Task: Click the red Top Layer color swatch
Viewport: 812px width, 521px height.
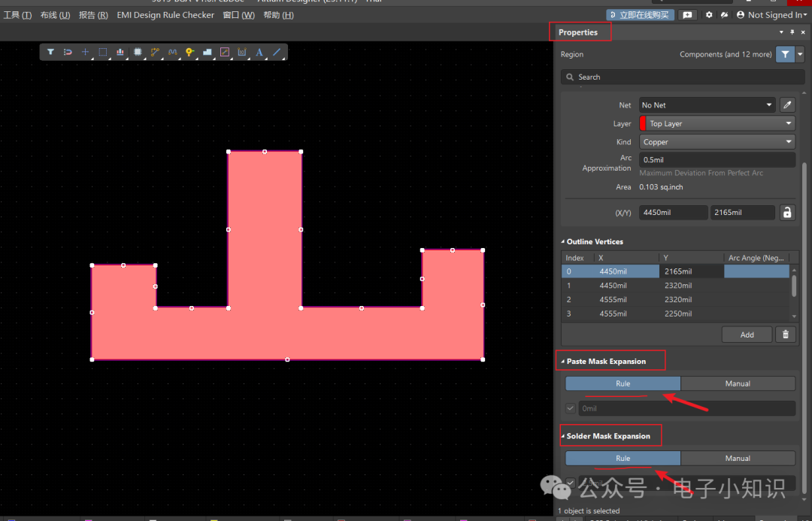Action: click(x=643, y=124)
